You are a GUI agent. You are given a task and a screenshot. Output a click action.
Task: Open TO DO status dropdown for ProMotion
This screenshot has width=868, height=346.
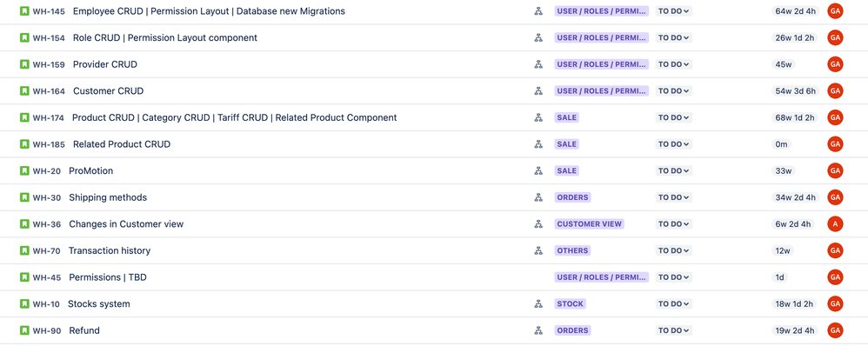[x=674, y=170]
